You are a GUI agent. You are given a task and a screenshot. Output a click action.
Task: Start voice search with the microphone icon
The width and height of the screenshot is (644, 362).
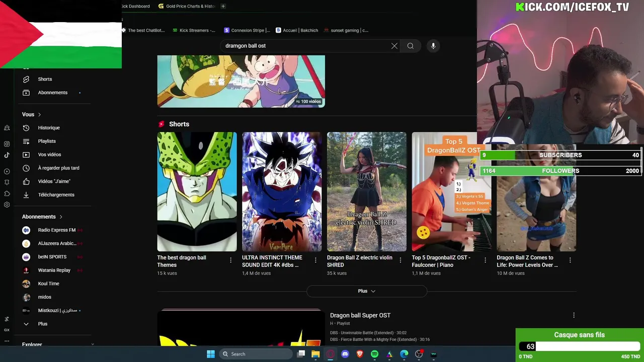pos(433,46)
